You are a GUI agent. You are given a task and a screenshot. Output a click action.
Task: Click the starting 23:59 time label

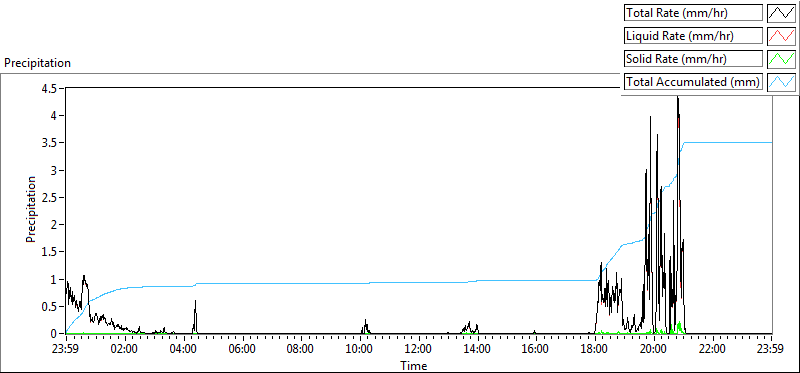click(x=66, y=349)
